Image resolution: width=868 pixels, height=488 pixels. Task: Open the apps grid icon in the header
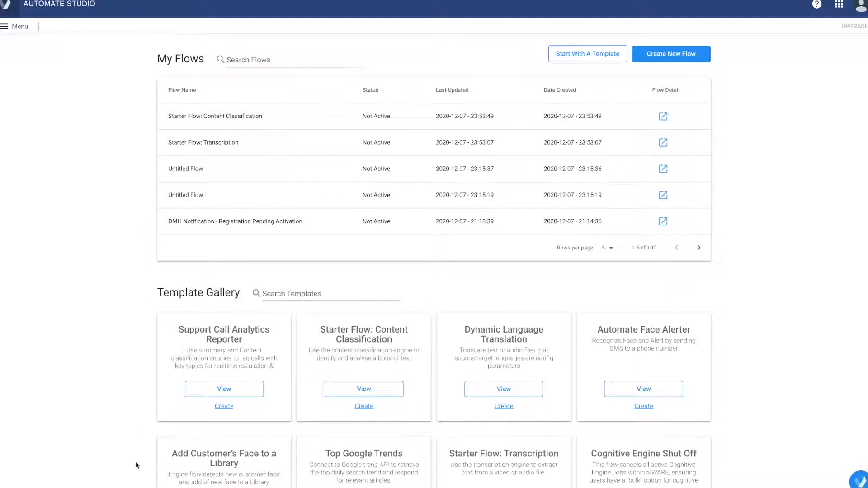click(839, 5)
